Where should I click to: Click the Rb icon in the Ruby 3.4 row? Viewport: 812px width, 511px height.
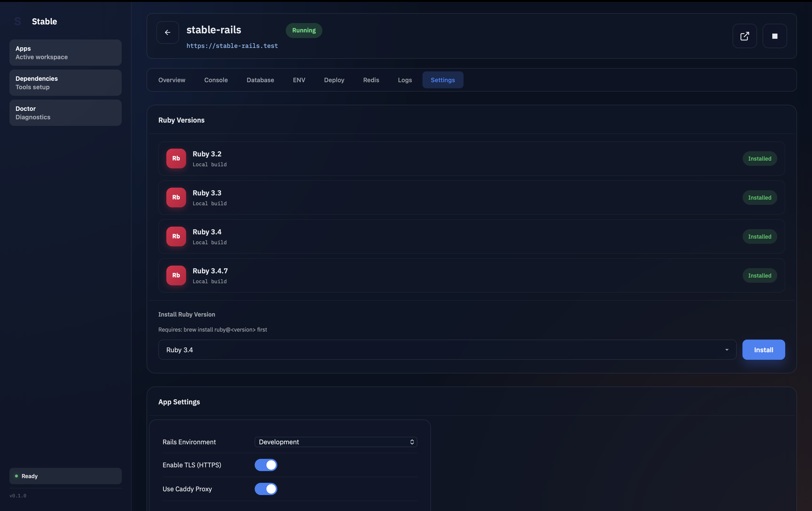[x=176, y=236]
